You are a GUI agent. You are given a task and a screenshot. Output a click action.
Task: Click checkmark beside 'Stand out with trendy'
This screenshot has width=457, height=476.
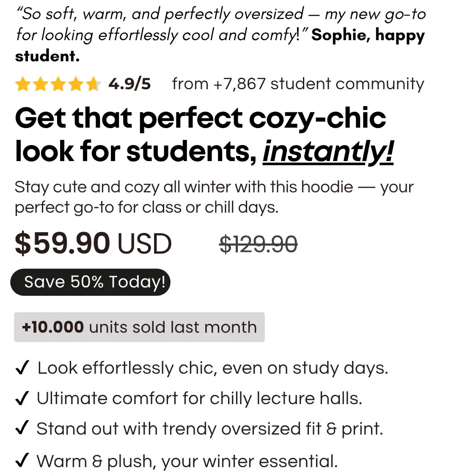22,429
